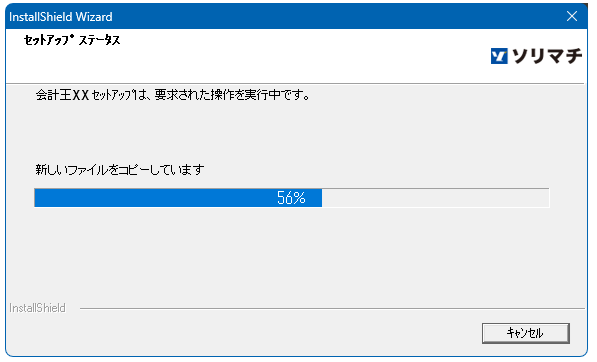
Task: Click the 会計王XX product name in the message
Action: (x=62, y=95)
